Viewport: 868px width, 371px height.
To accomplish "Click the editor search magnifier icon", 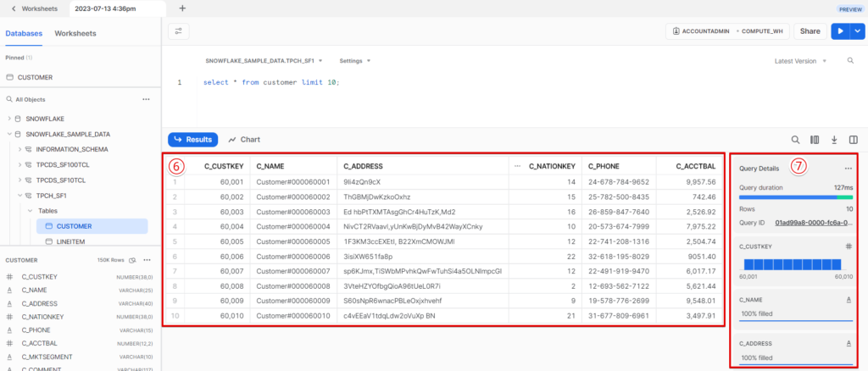I will coord(850,61).
